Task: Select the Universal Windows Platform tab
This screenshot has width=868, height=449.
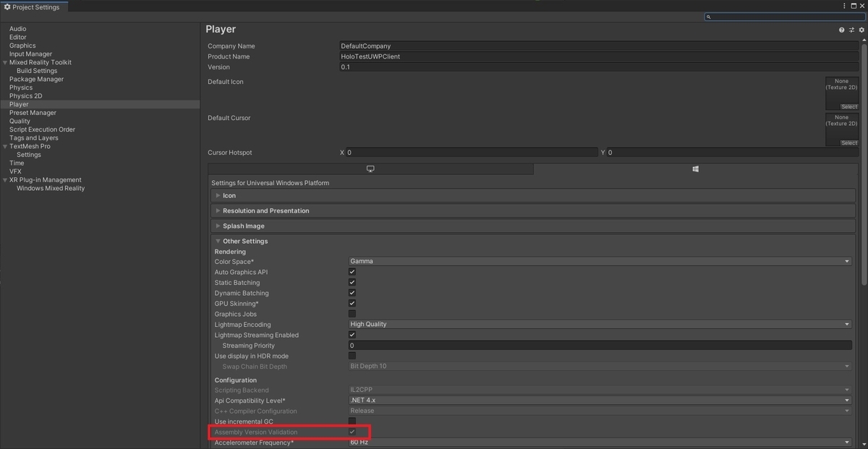Action: (x=696, y=168)
